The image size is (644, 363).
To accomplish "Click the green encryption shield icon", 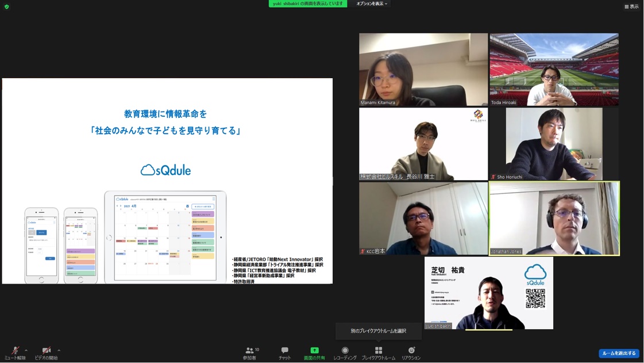I will pyautogui.click(x=6, y=6).
